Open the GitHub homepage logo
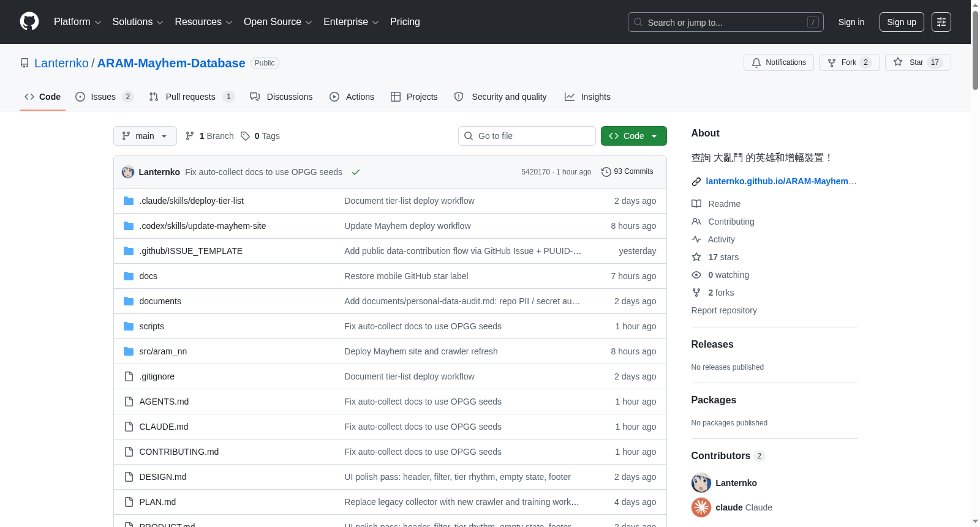This screenshot has height=527, width=980. [29, 22]
